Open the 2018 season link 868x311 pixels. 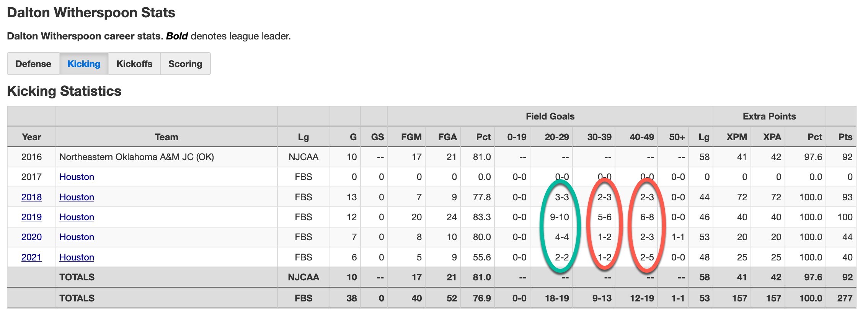pyautogui.click(x=31, y=197)
